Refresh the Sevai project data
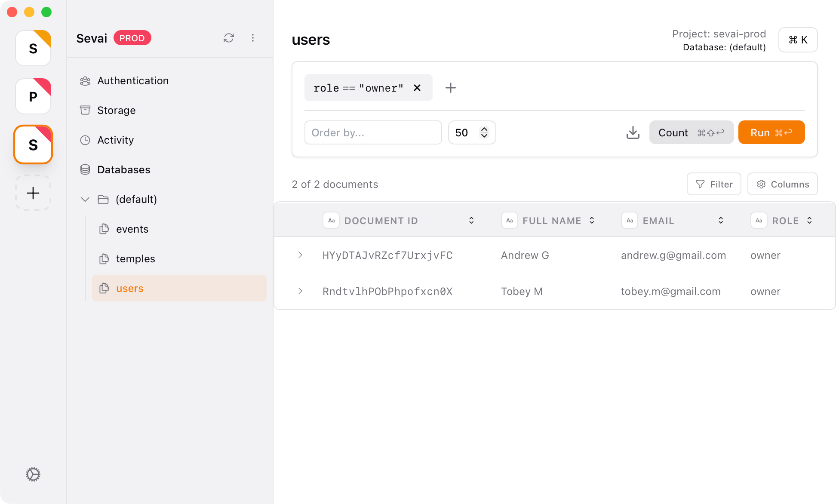Viewport: 836px width, 504px height. tap(229, 38)
